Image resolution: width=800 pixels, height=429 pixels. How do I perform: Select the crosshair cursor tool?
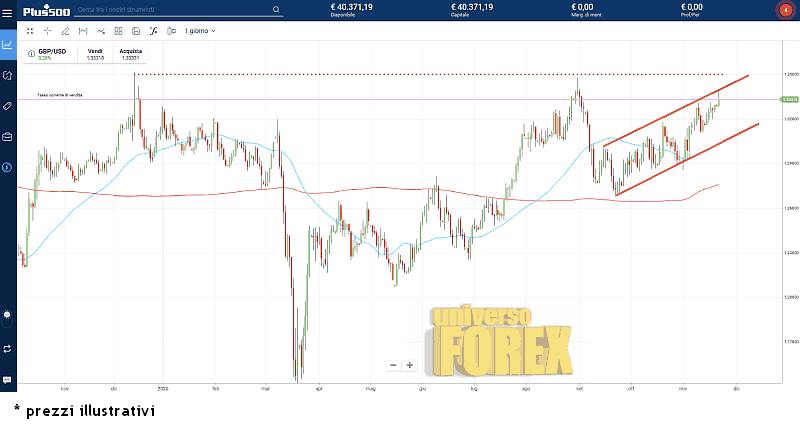47,31
